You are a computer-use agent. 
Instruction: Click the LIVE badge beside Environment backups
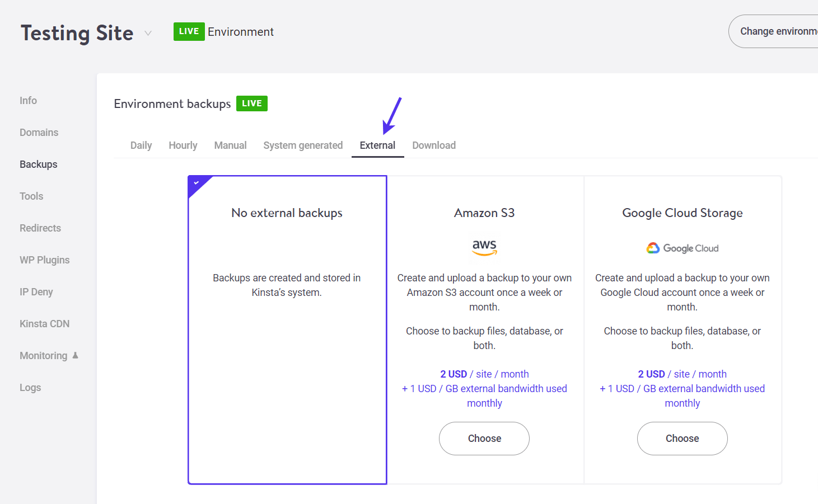(251, 103)
